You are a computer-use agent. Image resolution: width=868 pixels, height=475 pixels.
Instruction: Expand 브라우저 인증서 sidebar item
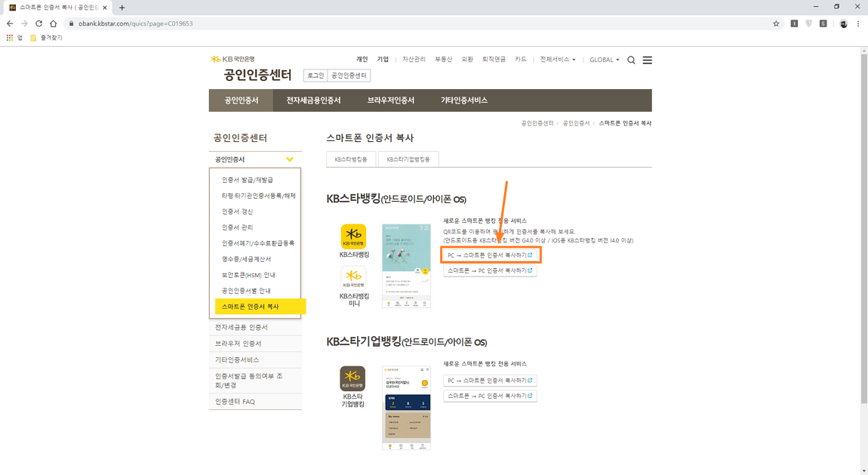(x=255, y=344)
